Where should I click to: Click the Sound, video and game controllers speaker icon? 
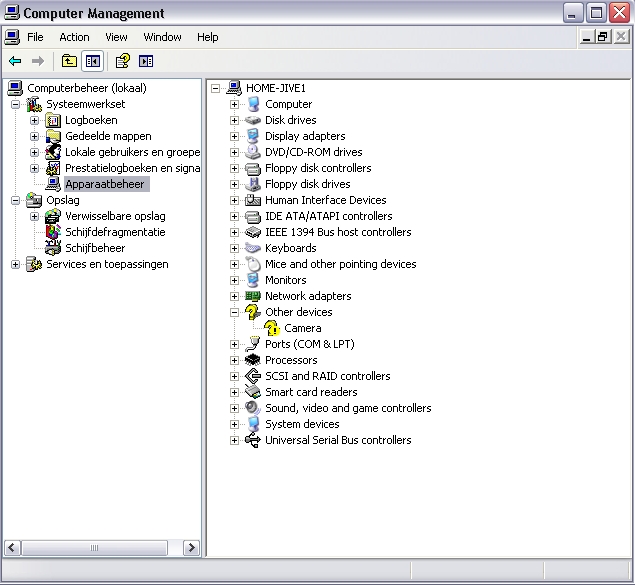(x=253, y=408)
